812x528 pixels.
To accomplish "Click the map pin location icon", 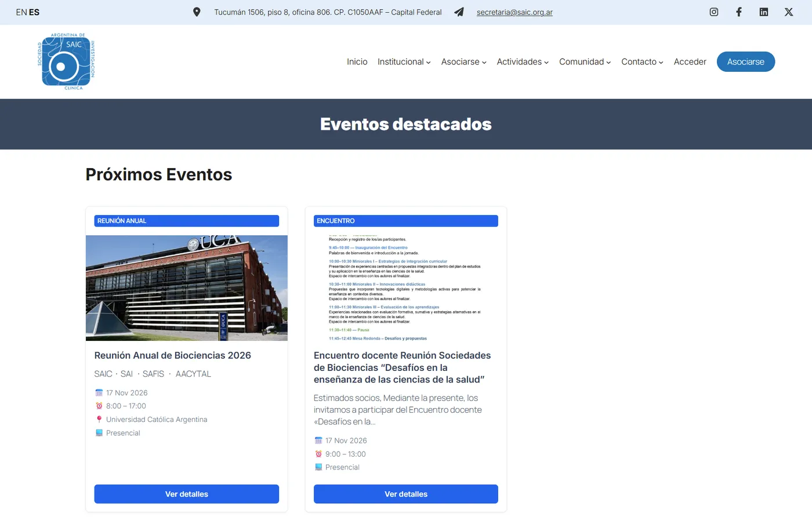I will point(197,12).
